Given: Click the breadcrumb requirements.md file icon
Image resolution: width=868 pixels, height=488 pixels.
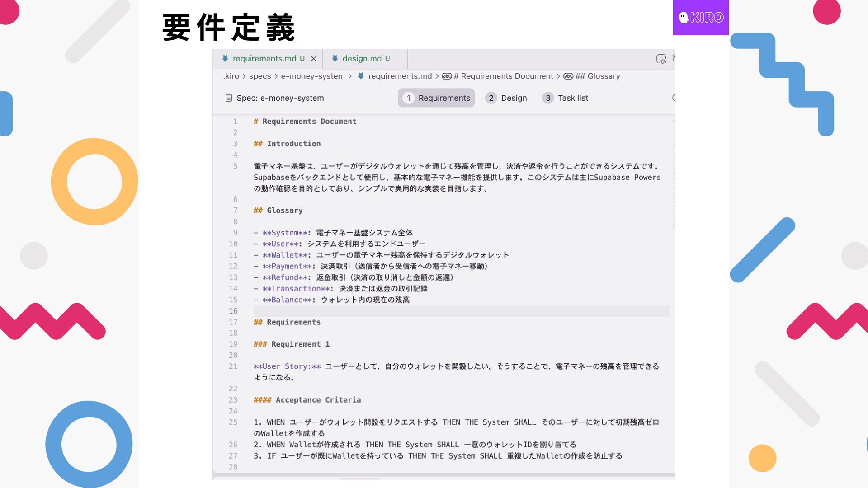Looking at the screenshot, I should coord(361,76).
